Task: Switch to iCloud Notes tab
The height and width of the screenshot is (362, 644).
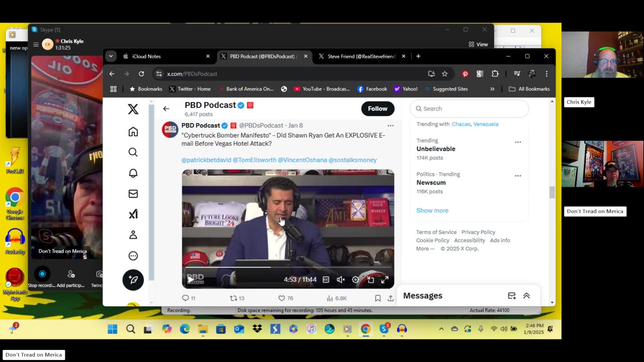Action: tap(167, 56)
